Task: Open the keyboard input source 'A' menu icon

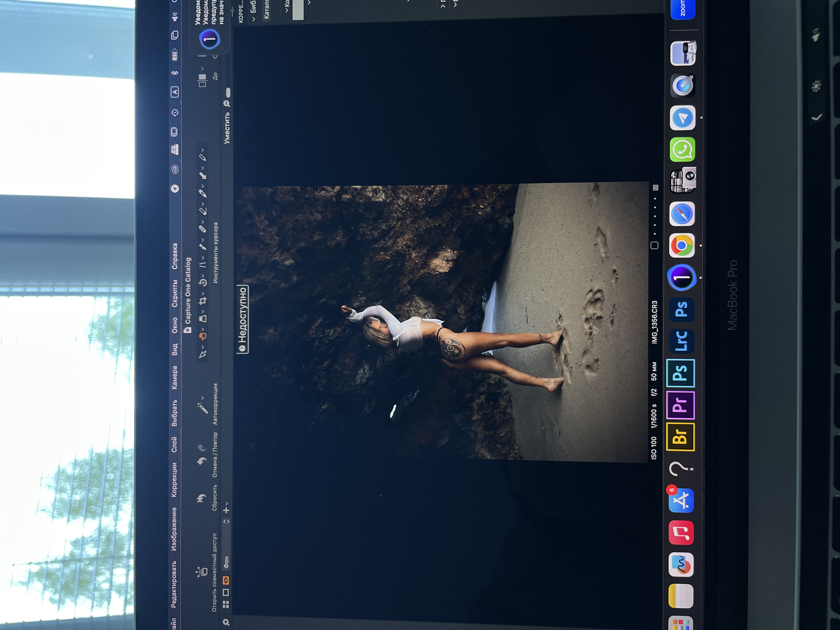Action: point(175,92)
